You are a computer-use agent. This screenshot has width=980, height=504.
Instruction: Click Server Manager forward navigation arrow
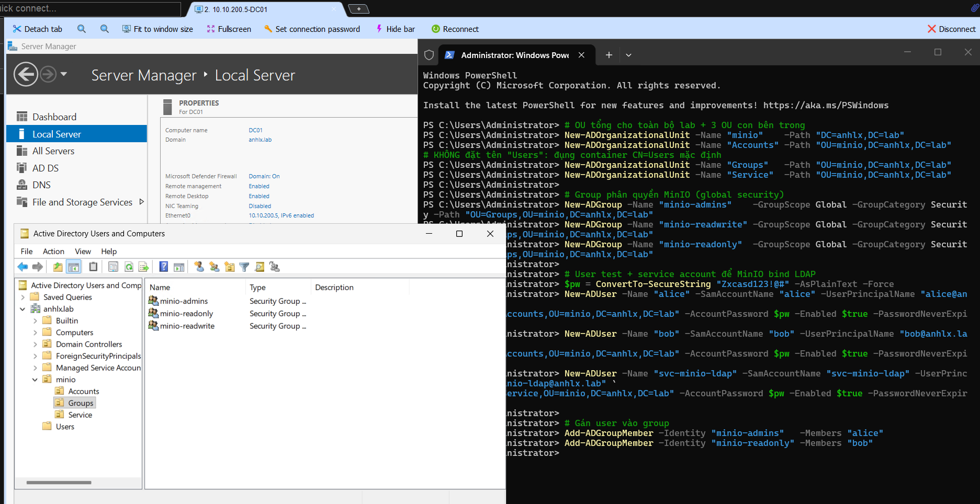pyautogui.click(x=48, y=74)
